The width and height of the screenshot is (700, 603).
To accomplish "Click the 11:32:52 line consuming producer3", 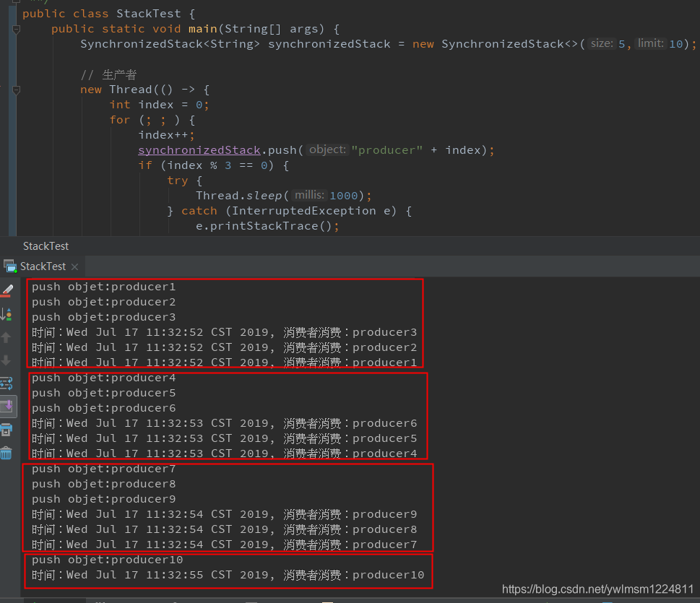I will coord(224,332).
